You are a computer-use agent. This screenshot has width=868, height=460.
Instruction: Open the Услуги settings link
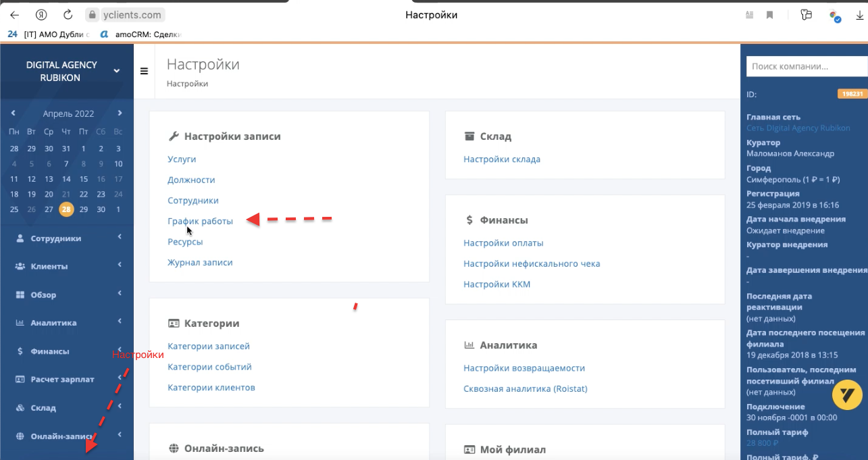182,159
